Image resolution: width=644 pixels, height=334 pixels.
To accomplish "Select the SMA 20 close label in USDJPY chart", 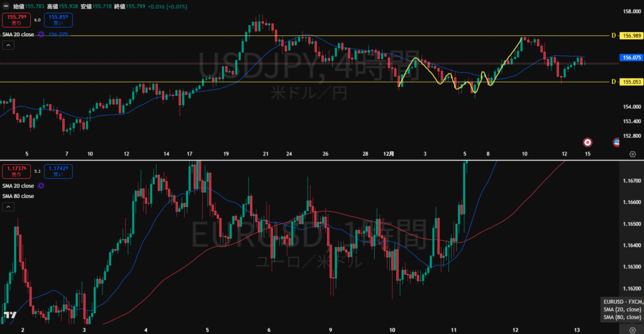I will coord(18,35).
